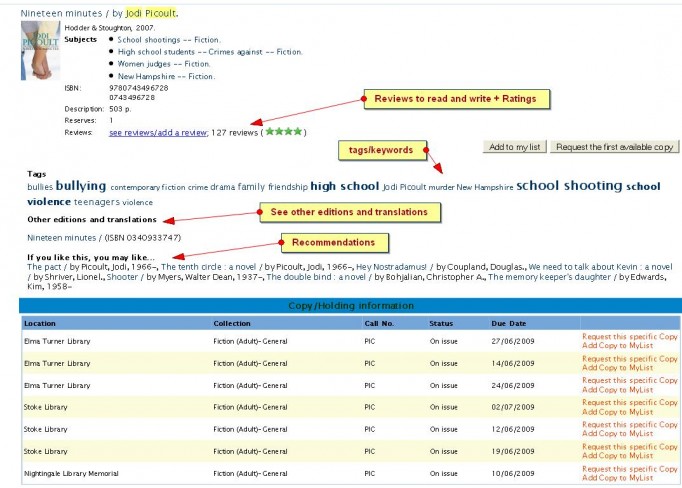
Task: Add Copy to MyList for 12/06/2009 copy
Action: coord(617,433)
